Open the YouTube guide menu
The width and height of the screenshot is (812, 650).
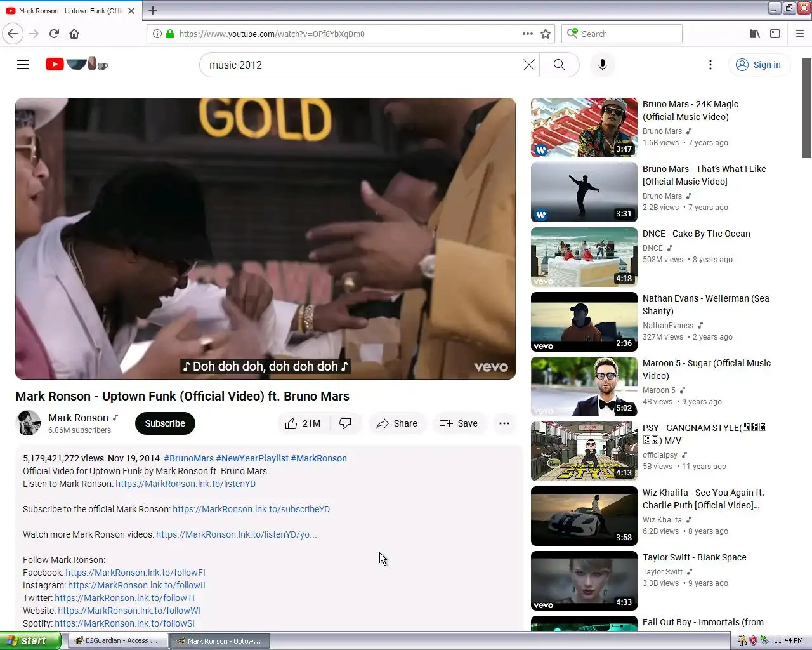point(23,64)
